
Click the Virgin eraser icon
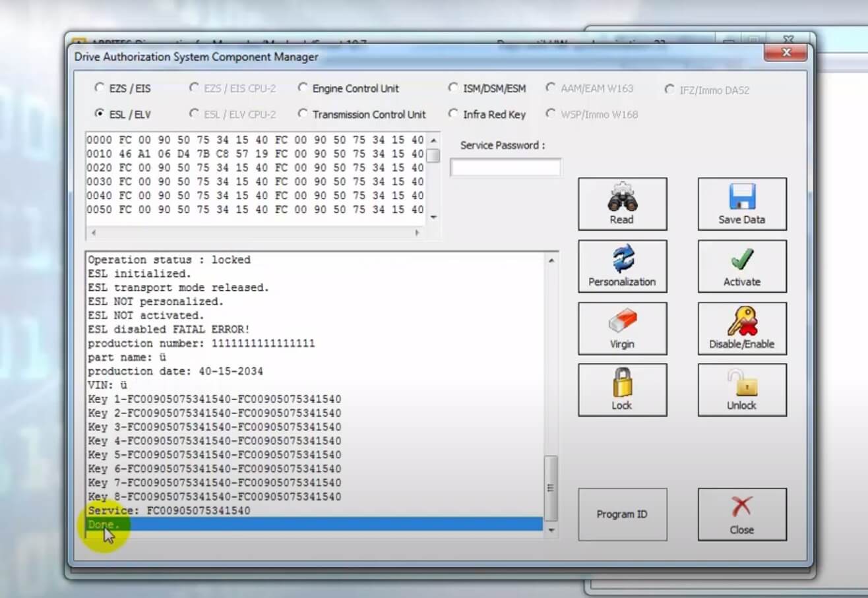click(x=622, y=322)
